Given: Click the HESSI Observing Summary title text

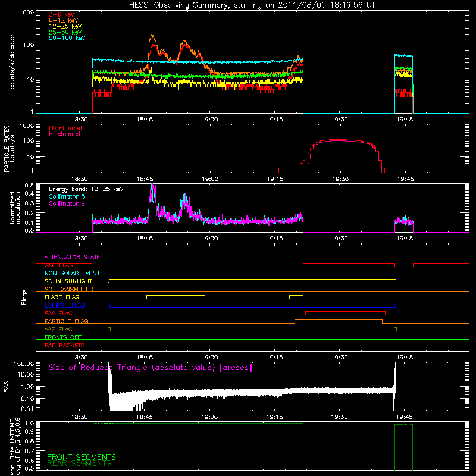Looking at the screenshot, I should [252, 5].
